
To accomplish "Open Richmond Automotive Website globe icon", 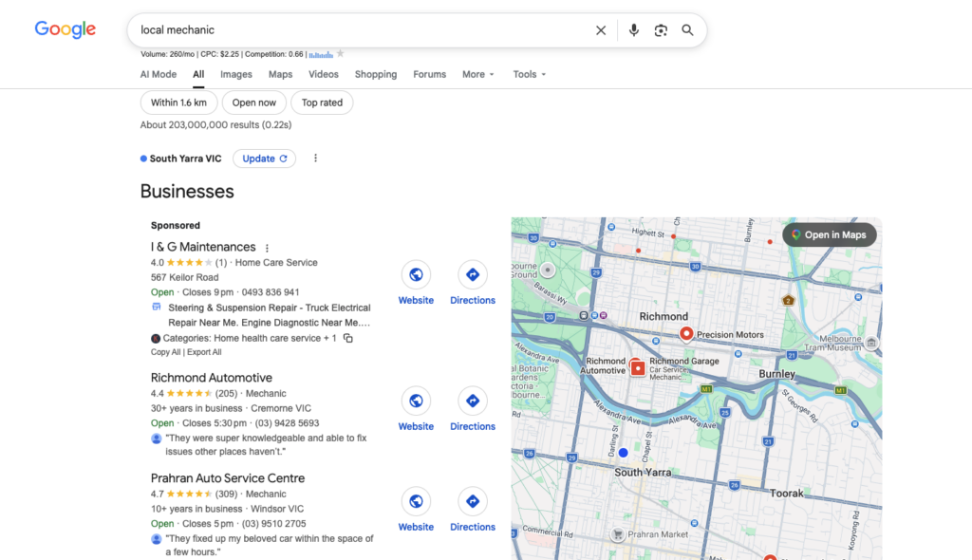I will (416, 401).
